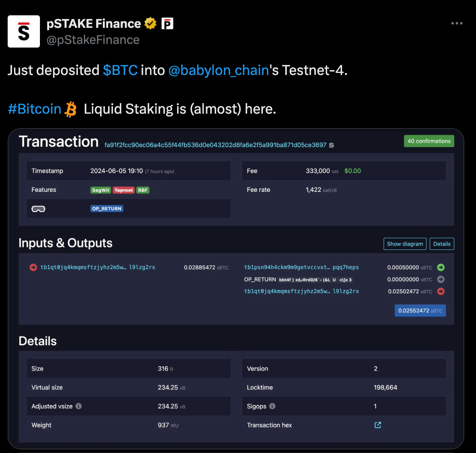The image size is (476, 453).
Task: Click the OP_RETURN data string
Action: click(x=315, y=280)
